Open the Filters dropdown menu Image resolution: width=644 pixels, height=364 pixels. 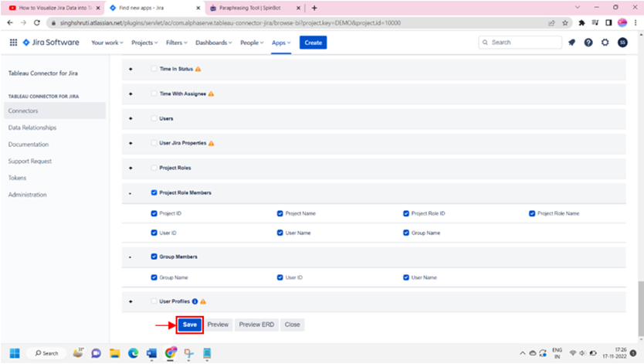(x=177, y=43)
